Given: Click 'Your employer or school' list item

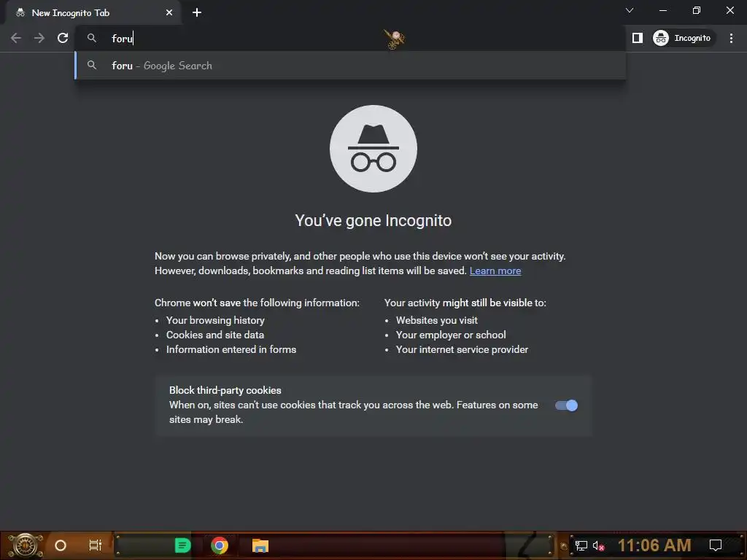Looking at the screenshot, I should click(451, 335).
